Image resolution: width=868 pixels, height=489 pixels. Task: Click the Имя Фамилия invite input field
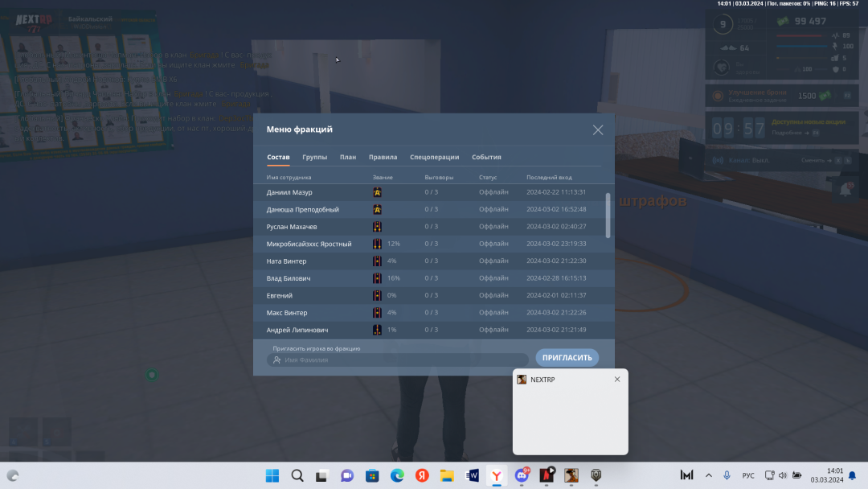click(398, 360)
